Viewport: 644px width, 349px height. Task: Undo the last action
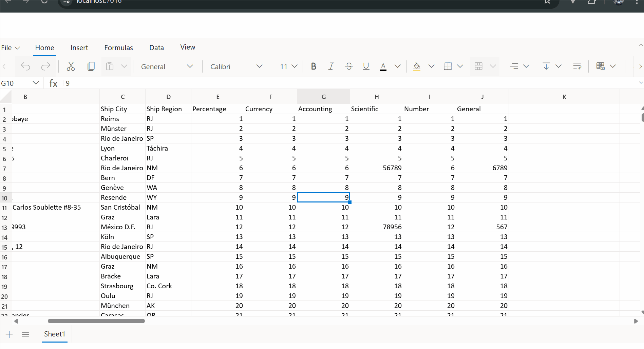pos(25,66)
